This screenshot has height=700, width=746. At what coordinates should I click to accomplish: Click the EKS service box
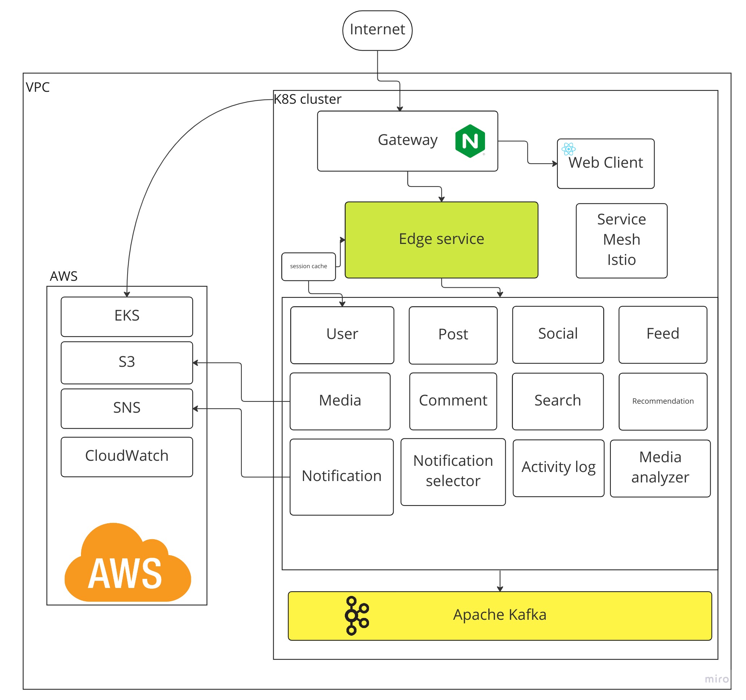pos(127,316)
